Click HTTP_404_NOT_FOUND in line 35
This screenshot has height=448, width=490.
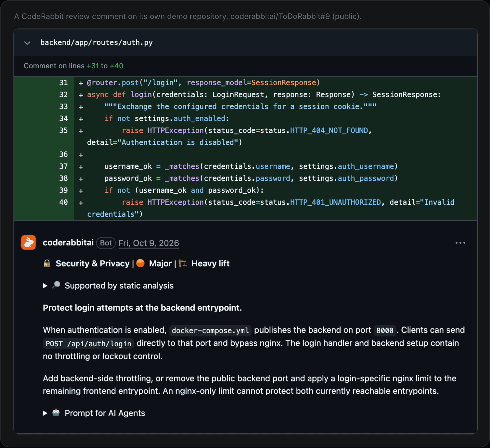point(329,131)
